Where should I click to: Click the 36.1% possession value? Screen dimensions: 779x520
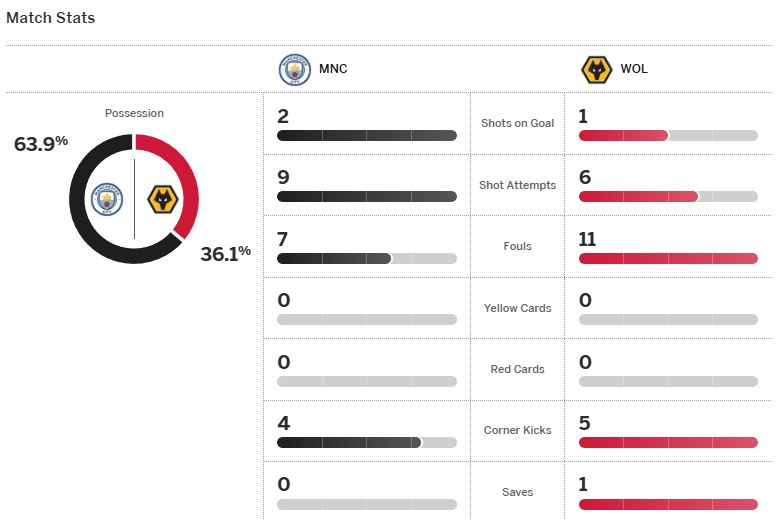(226, 253)
